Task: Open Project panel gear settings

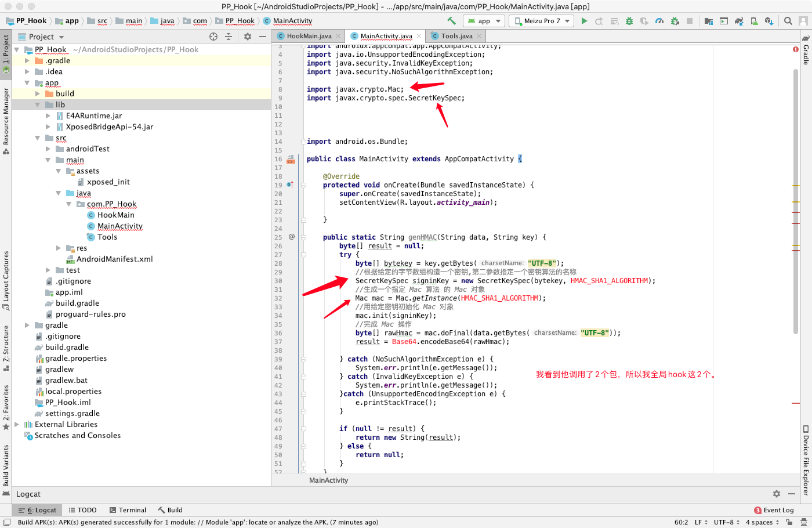Action: 248,37
